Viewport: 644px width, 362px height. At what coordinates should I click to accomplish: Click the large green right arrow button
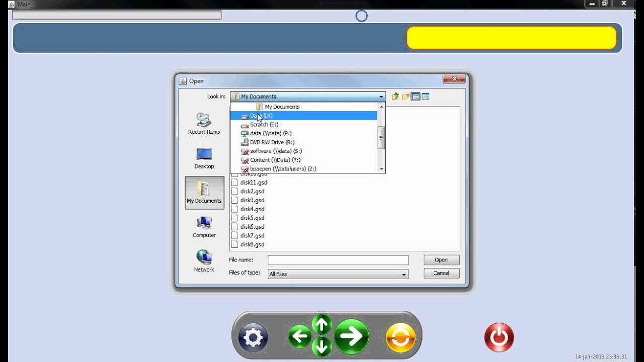coord(351,336)
